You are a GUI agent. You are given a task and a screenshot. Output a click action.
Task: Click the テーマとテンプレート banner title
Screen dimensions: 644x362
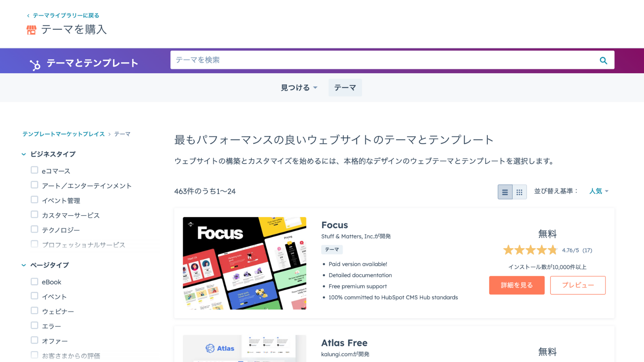[x=93, y=63]
